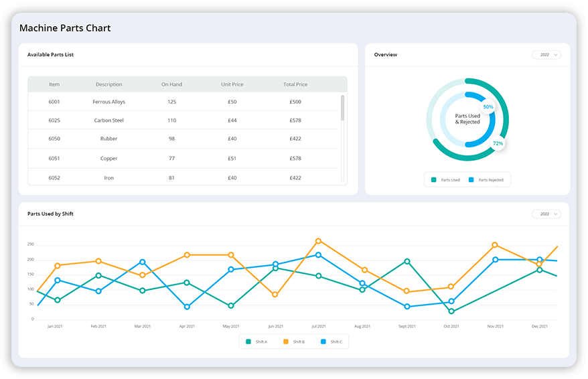588x379 pixels.
Task: Click the Total Price column header
Action: tap(295, 84)
